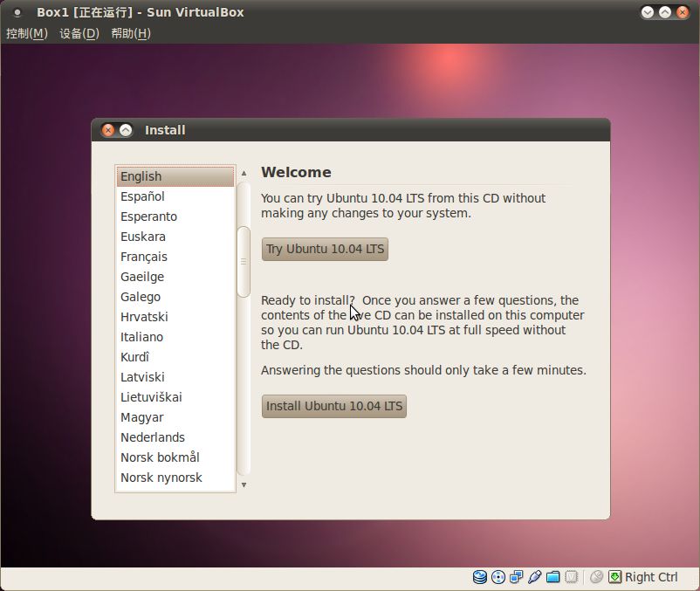The width and height of the screenshot is (700, 591).
Task: Select Français in the language list
Action: click(175, 257)
